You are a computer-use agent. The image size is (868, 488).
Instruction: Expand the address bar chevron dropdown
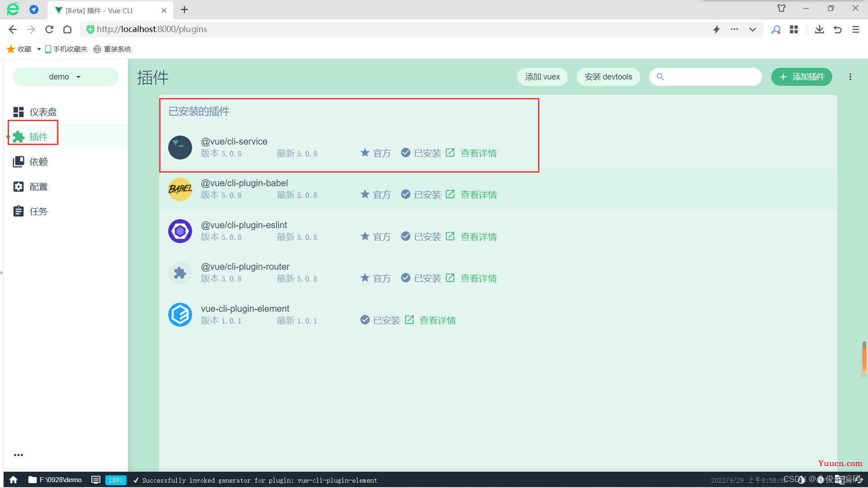click(x=753, y=29)
